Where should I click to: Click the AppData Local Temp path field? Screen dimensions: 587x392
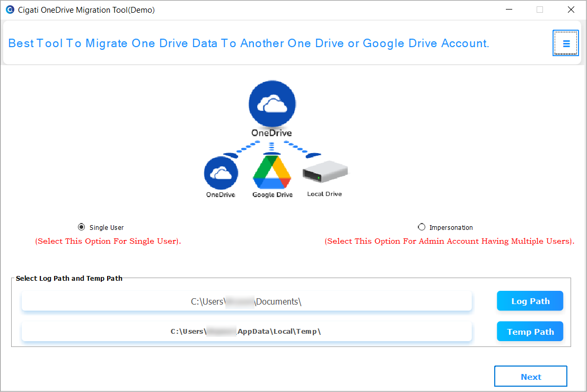[247, 332]
